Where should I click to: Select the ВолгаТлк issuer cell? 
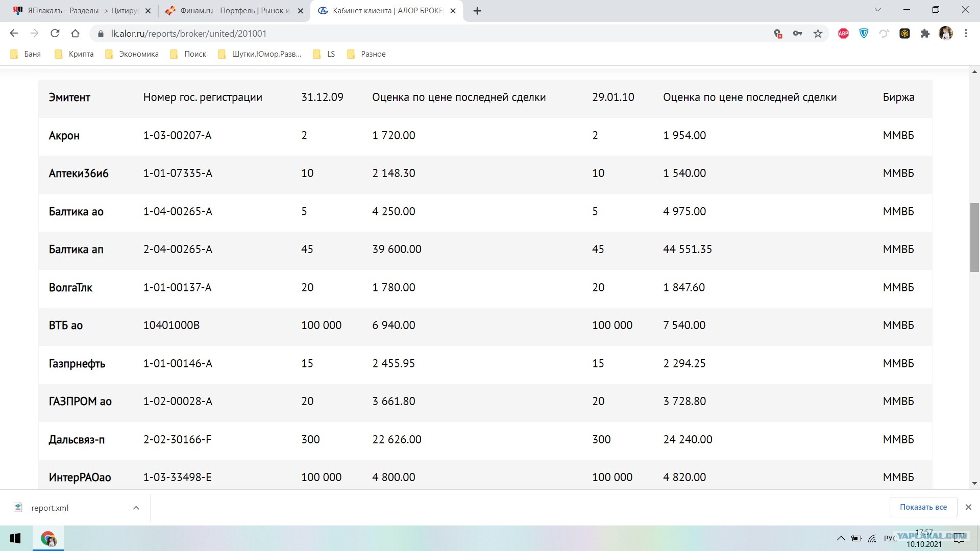[70, 288]
